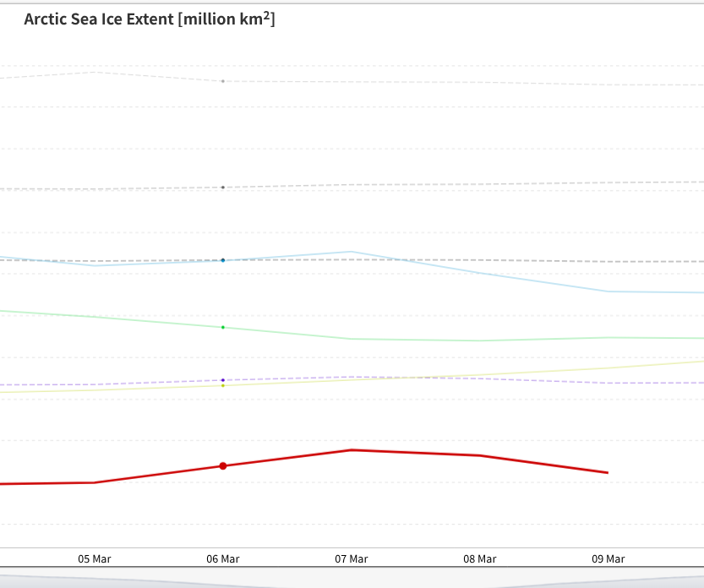The height and width of the screenshot is (588, 704).
Task: Click the 05 Mar axis label
Action: (x=95, y=558)
